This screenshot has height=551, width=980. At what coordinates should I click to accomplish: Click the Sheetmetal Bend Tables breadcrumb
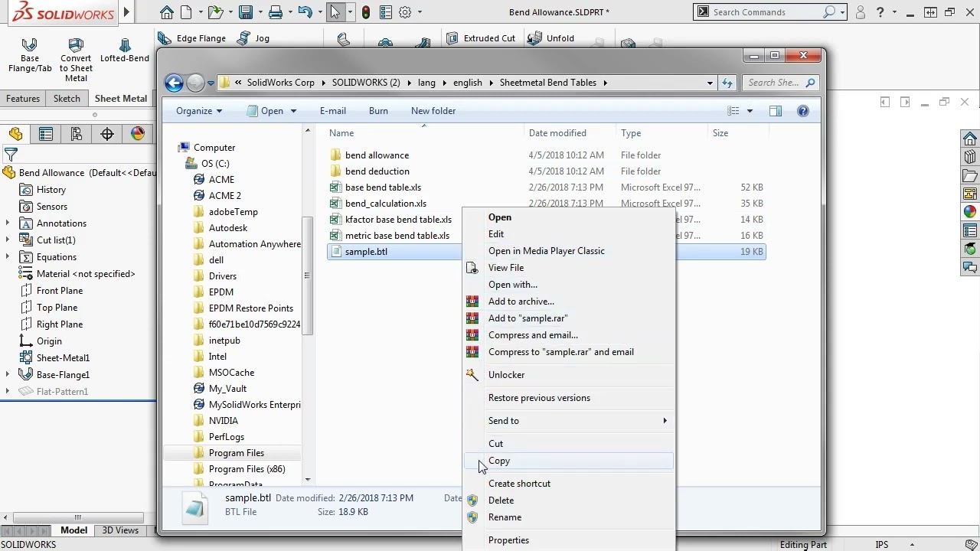547,83
